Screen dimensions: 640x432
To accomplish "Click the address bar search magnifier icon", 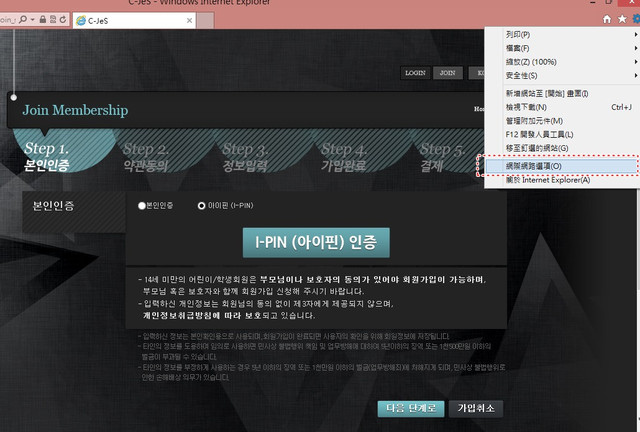I will click(23, 19).
